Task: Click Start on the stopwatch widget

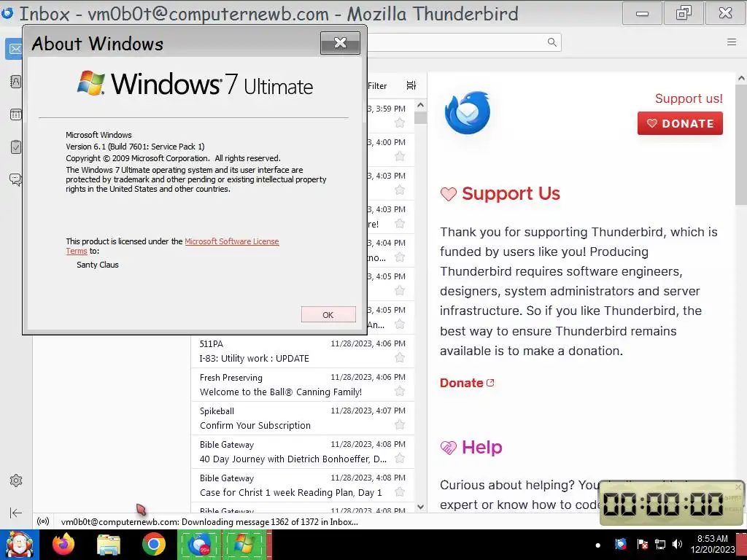Action: click(733, 497)
